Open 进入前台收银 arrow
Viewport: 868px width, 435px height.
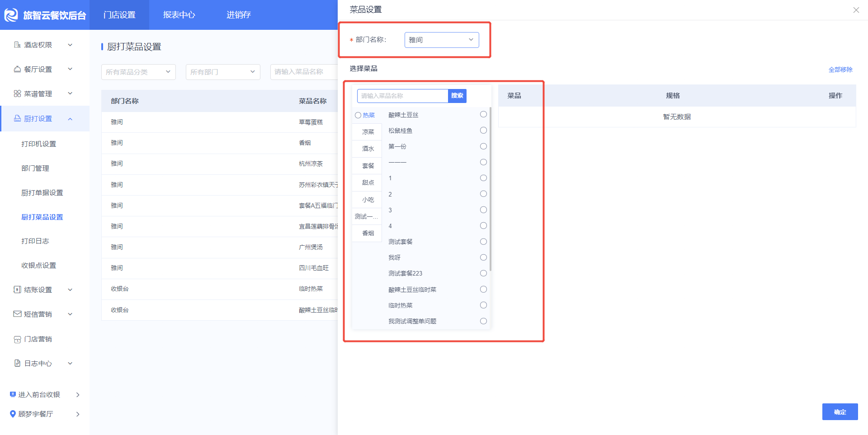coord(78,395)
